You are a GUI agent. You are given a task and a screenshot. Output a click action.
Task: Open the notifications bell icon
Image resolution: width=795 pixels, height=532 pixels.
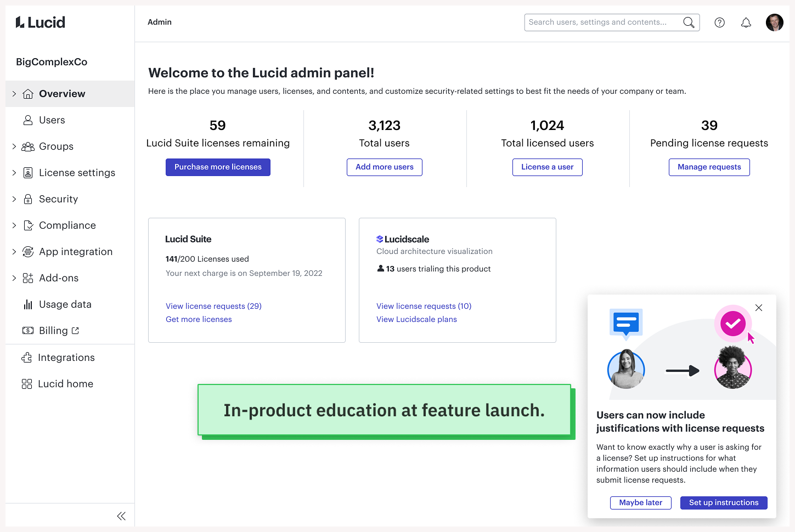coord(746,22)
